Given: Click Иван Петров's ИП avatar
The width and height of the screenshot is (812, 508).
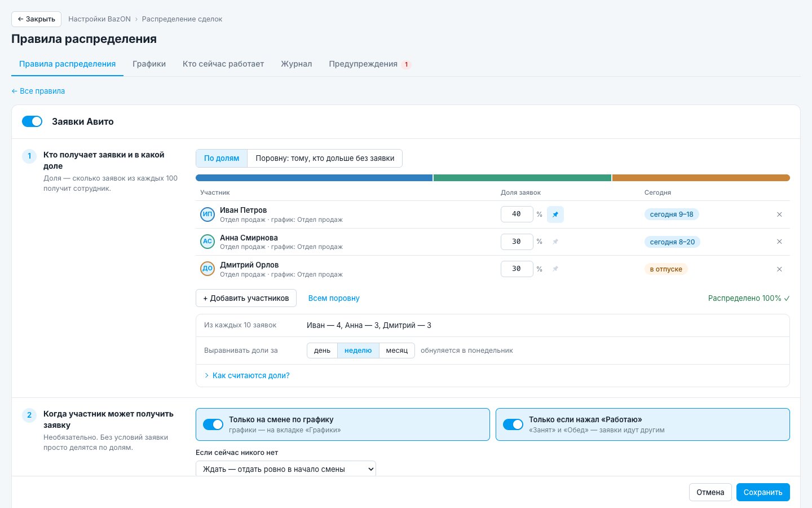Looking at the screenshot, I should (208, 214).
